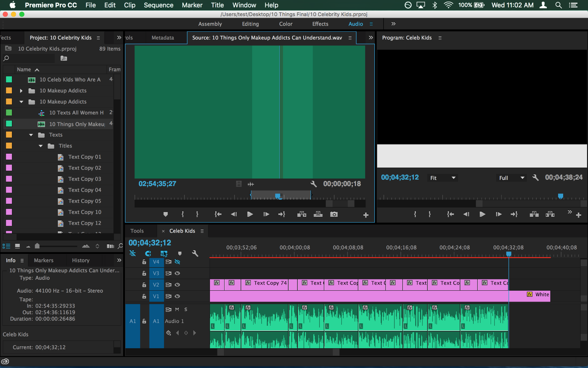Open Program monitor Fit zoom dropdown
The image size is (588, 368).
pyautogui.click(x=442, y=178)
